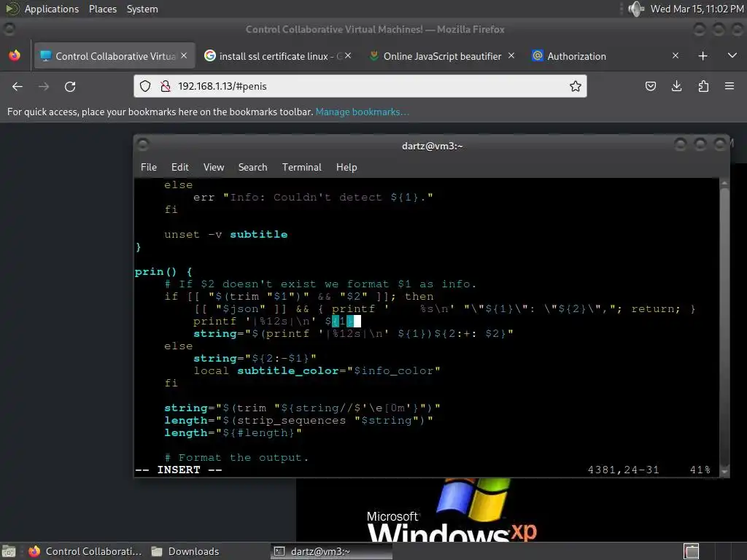Screen dimensions: 747x560
Task: Open the clock showing Wed Mar 15
Action: point(697,9)
